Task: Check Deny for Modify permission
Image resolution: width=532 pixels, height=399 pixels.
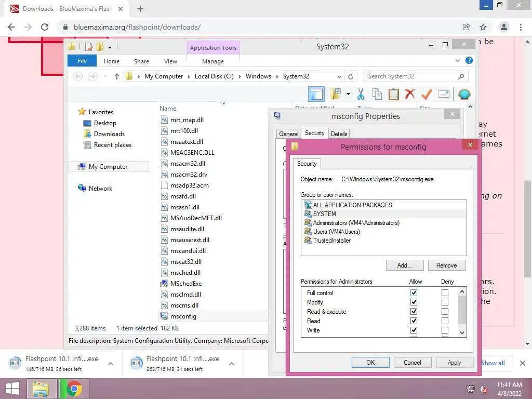Action: click(x=445, y=302)
